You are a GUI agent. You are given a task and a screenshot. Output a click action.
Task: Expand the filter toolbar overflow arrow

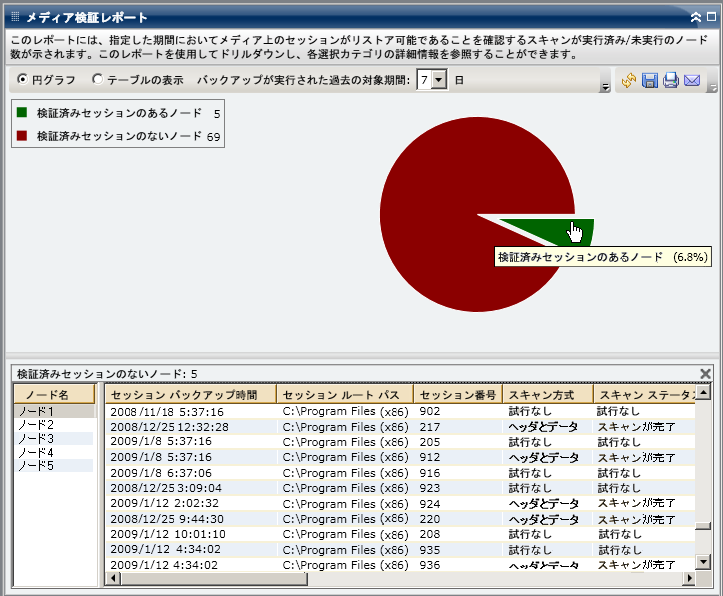click(x=605, y=87)
